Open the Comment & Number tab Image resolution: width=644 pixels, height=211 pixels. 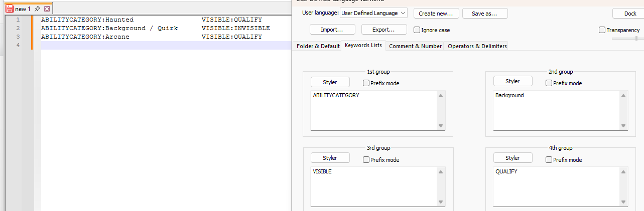(x=415, y=46)
